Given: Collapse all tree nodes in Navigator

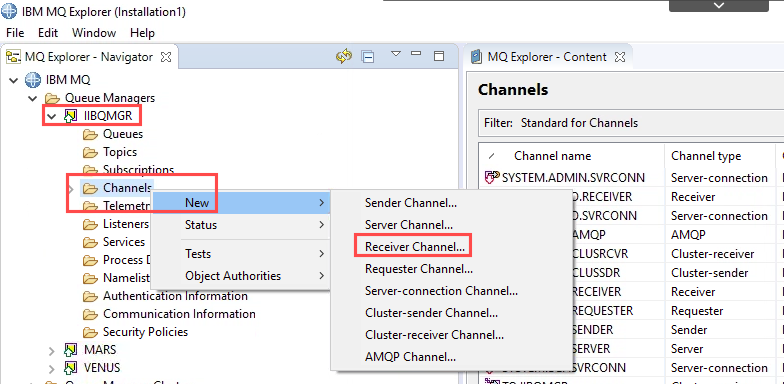Looking at the screenshot, I should click(368, 57).
